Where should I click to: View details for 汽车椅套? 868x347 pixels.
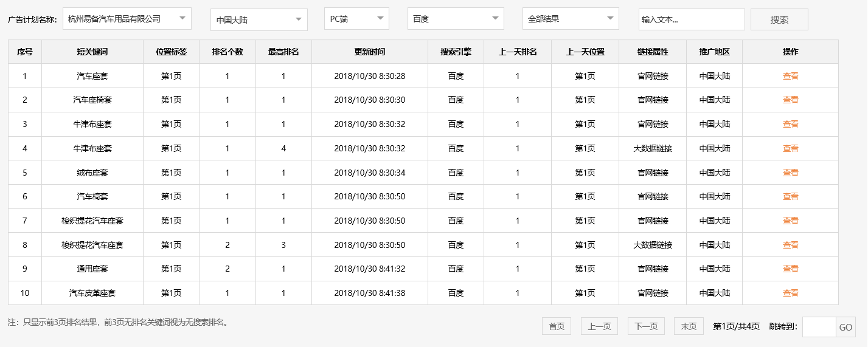[x=790, y=196]
